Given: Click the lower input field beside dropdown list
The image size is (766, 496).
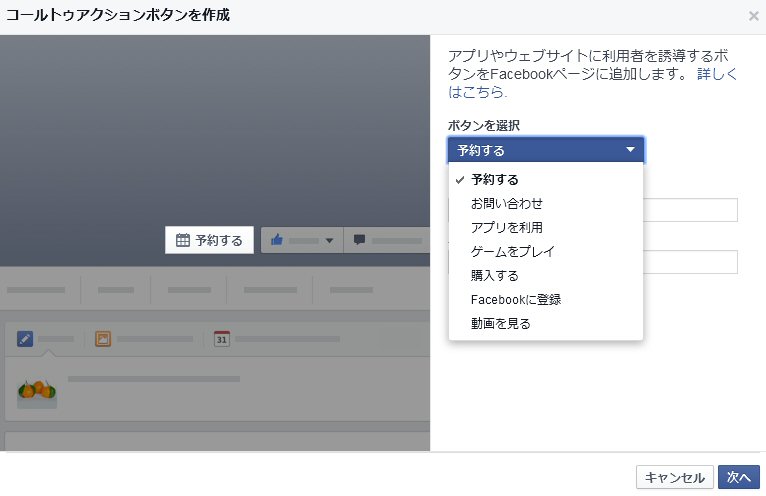Looking at the screenshot, I should pyautogui.click(x=690, y=262).
